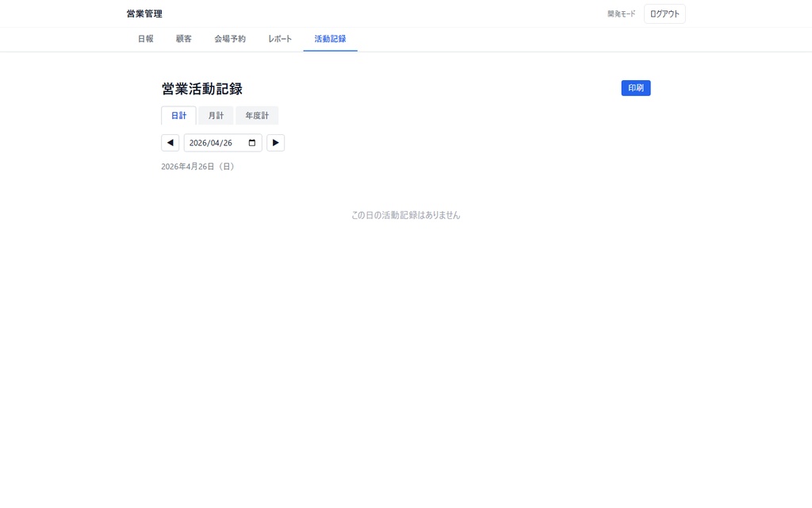Click the 営業活動記録 page heading
The height and width of the screenshot is (508, 812).
[x=201, y=88]
